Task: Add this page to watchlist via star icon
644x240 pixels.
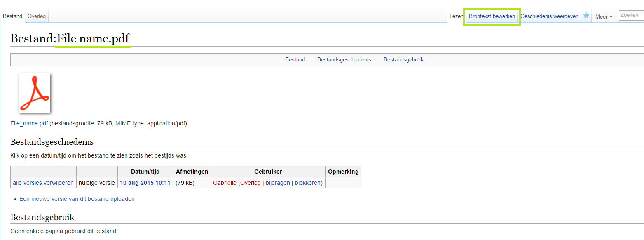Action: point(586,15)
